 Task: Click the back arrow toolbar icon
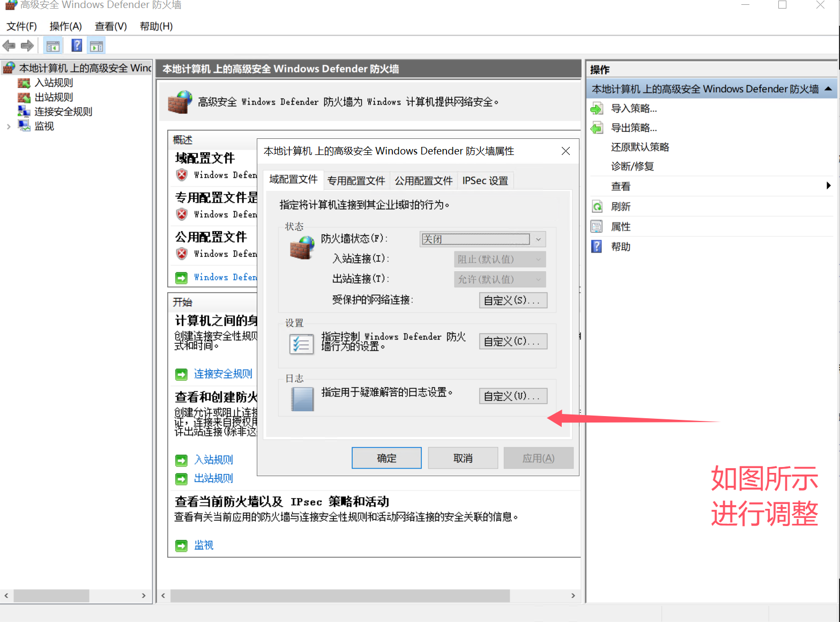[x=9, y=46]
